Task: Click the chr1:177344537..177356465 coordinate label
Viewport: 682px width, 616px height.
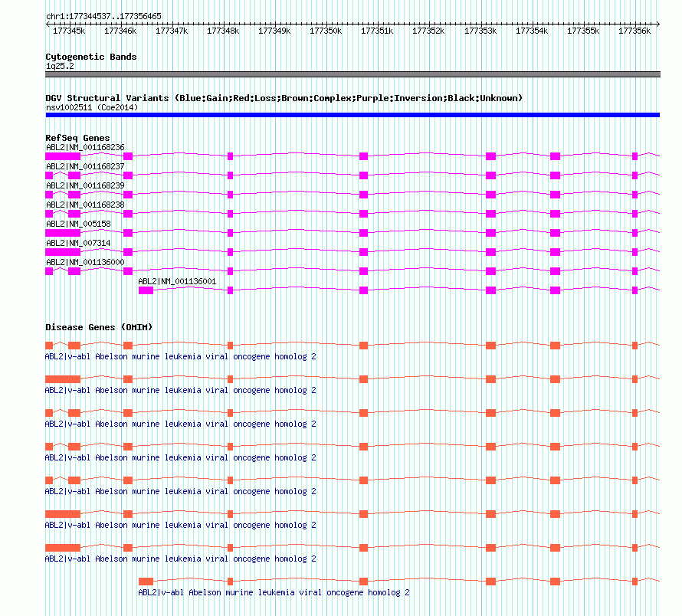Action: 103,16
